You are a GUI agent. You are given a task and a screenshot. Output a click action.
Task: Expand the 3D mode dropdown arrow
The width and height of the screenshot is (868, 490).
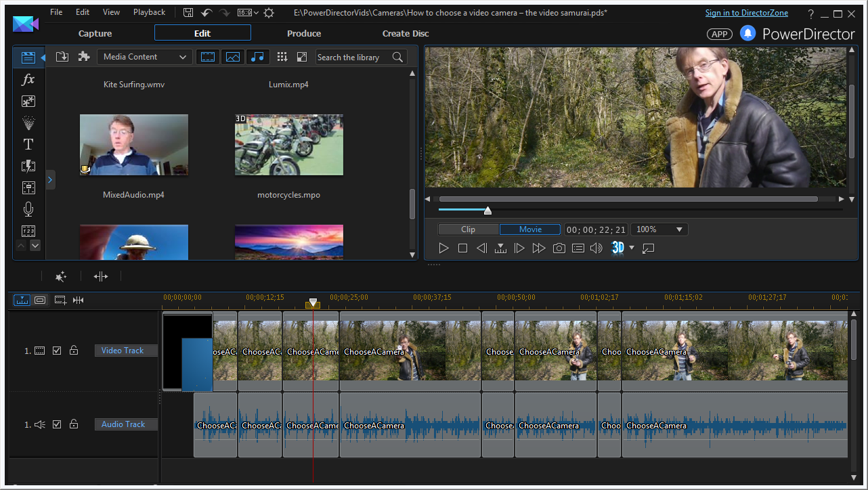coord(632,248)
